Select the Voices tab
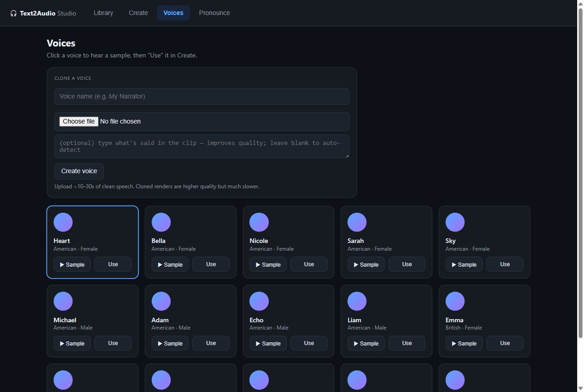This screenshot has height=392, width=584. pos(173,13)
